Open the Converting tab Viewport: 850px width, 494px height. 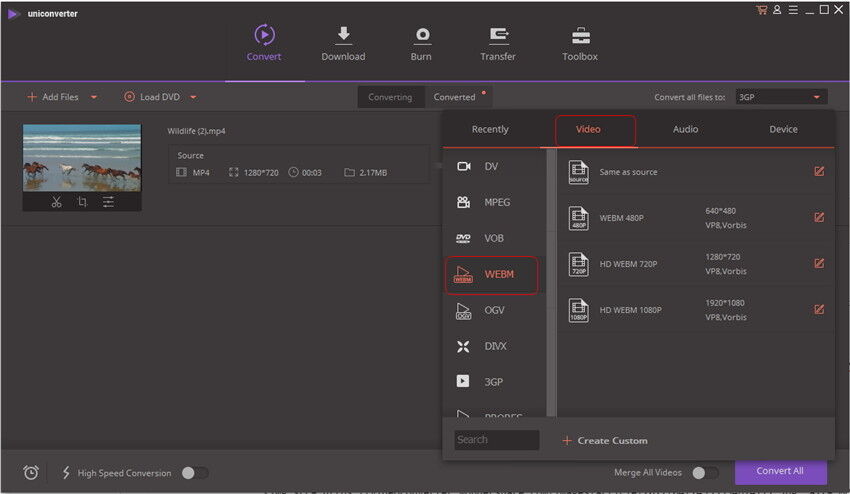[x=390, y=97]
